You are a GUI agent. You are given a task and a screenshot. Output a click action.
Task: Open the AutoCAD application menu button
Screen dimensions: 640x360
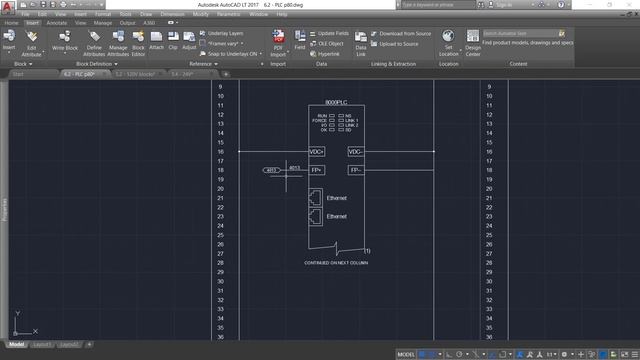coord(7,7)
